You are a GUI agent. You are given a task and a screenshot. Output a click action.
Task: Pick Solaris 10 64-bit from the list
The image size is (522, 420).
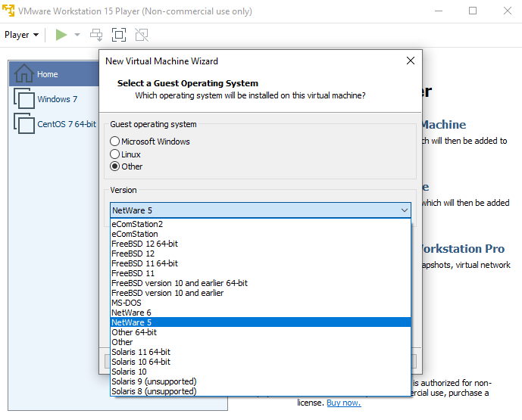point(261,362)
